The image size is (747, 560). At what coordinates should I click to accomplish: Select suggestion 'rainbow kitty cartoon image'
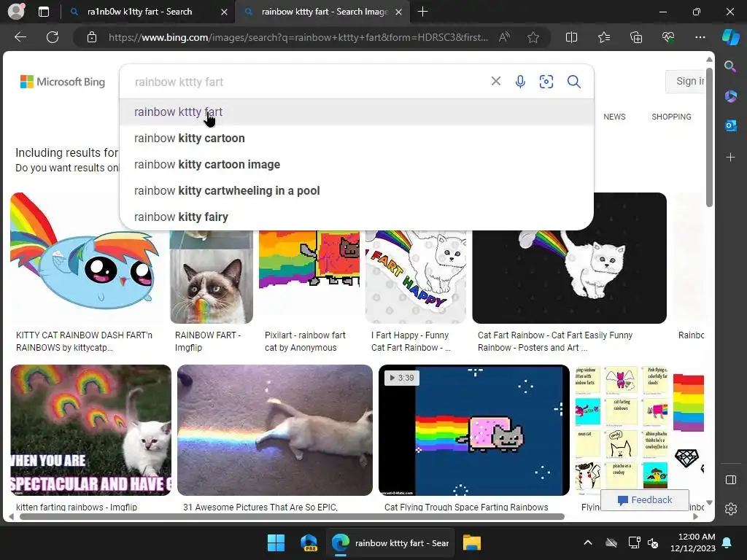coord(356,164)
